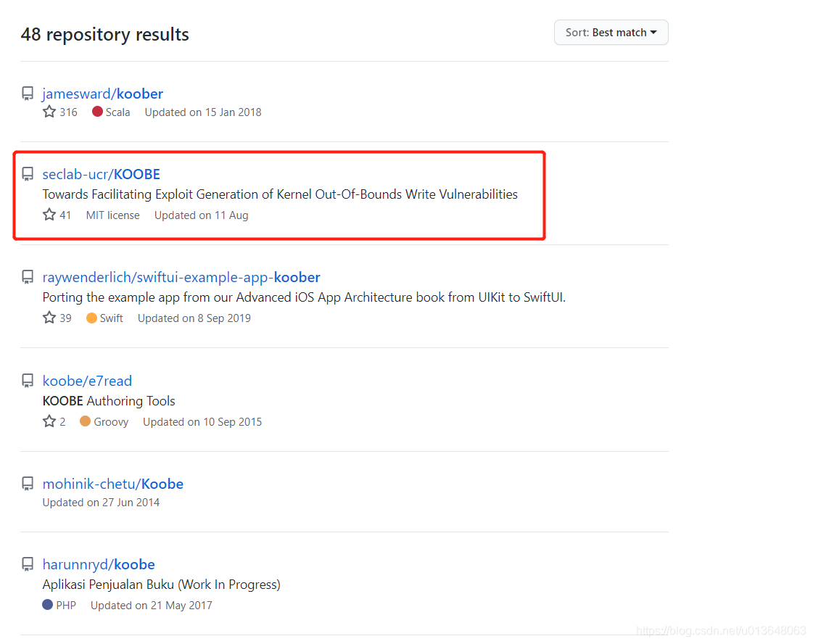The height and width of the screenshot is (644, 813).
Task: Open the harunnryd/koobe repository link
Action: (x=99, y=564)
